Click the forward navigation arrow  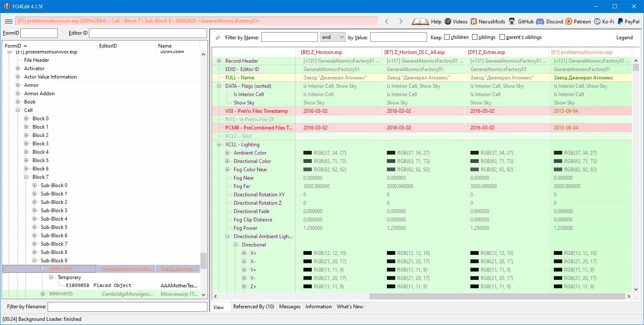pos(401,21)
